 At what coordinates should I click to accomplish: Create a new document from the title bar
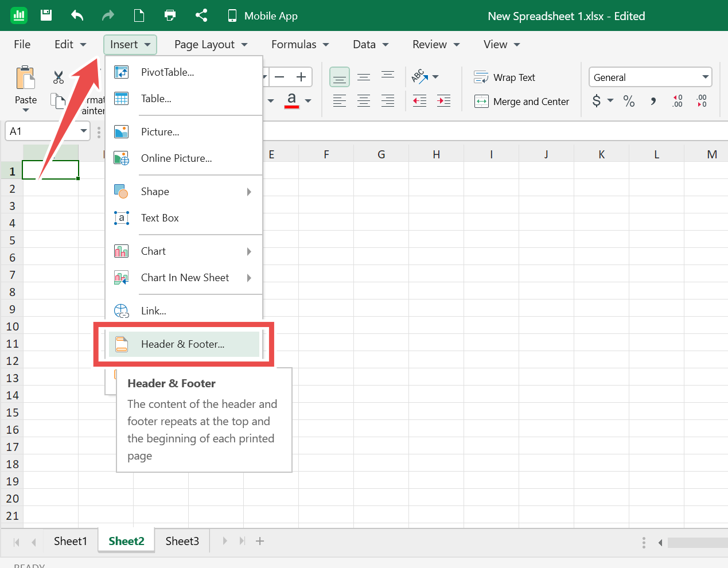[x=139, y=15]
